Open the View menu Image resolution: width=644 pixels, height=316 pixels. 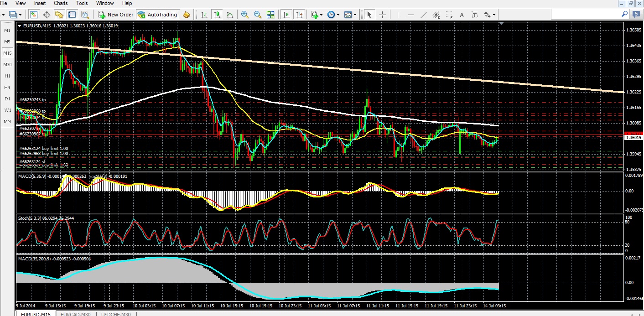(x=21, y=3)
